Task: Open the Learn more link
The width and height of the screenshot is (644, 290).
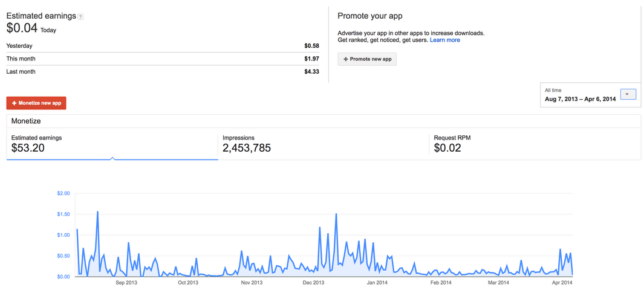Action: pyautogui.click(x=445, y=40)
